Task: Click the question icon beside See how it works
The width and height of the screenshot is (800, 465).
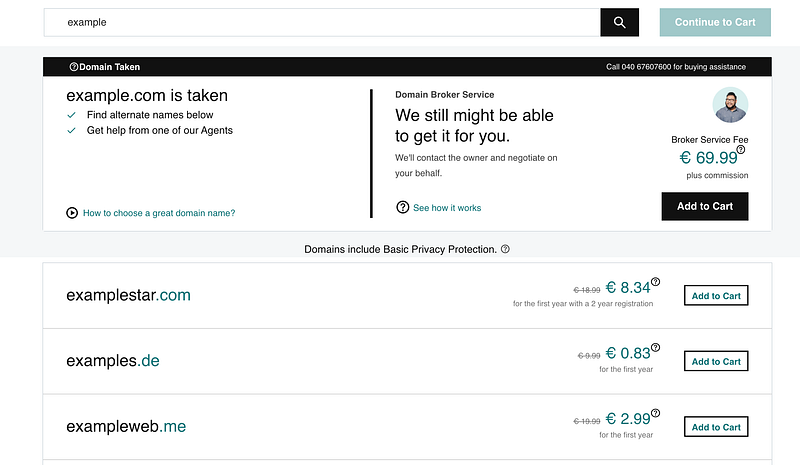Action: tap(403, 208)
